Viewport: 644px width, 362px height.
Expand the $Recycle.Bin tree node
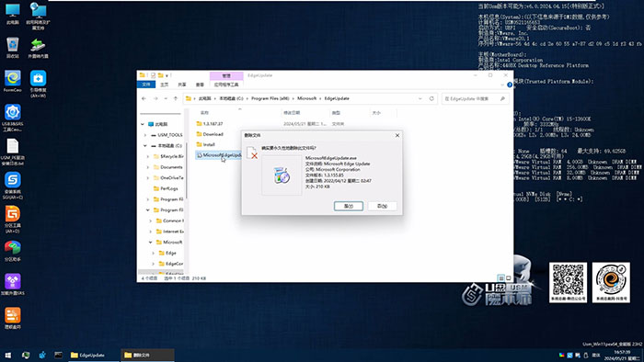click(148, 156)
